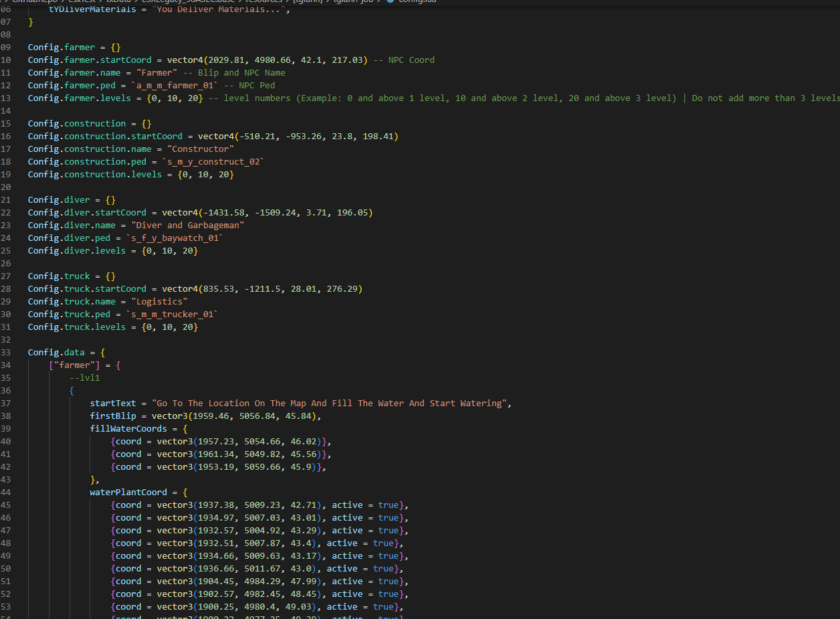The height and width of the screenshot is (619, 840).
Task: Click vector4(-510.21, -953.26, 23.8, 198.41) value
Action: pyautogui.click(x=298, y=137)
